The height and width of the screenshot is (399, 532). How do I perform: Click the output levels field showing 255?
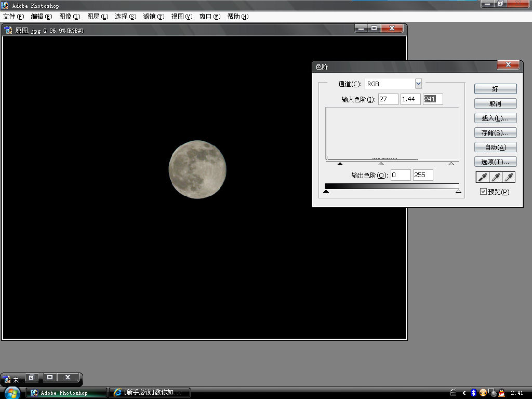(x=423, y=175)
